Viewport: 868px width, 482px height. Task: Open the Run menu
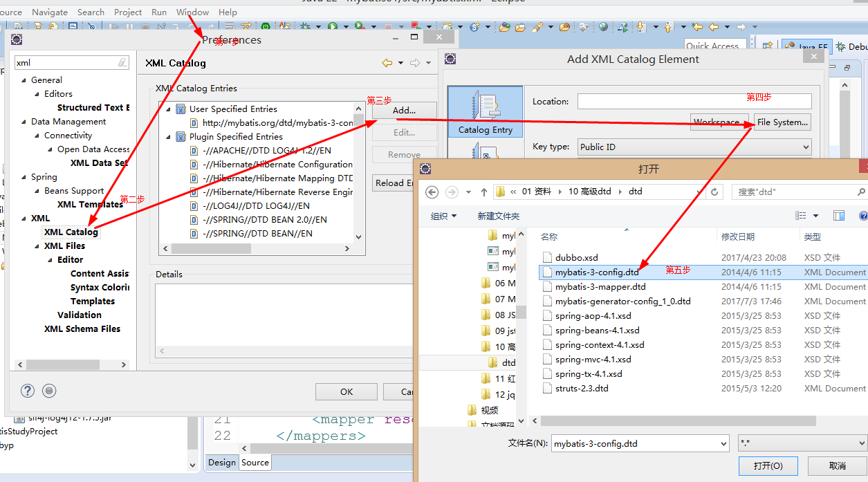tap(159, 12)
